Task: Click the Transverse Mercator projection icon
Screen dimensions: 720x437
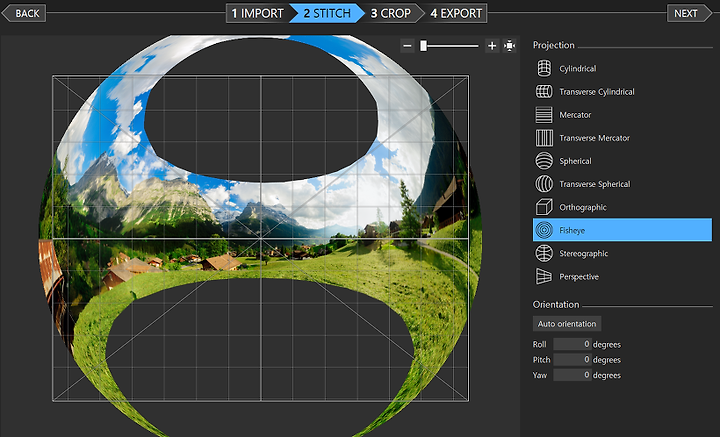Action: [544, 138]
